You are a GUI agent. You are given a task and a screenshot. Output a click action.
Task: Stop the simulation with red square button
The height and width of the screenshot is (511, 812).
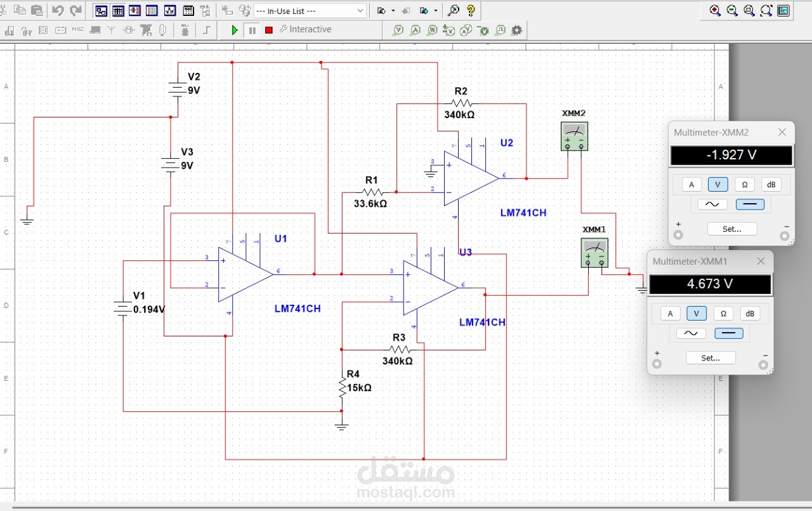point(269,30)
